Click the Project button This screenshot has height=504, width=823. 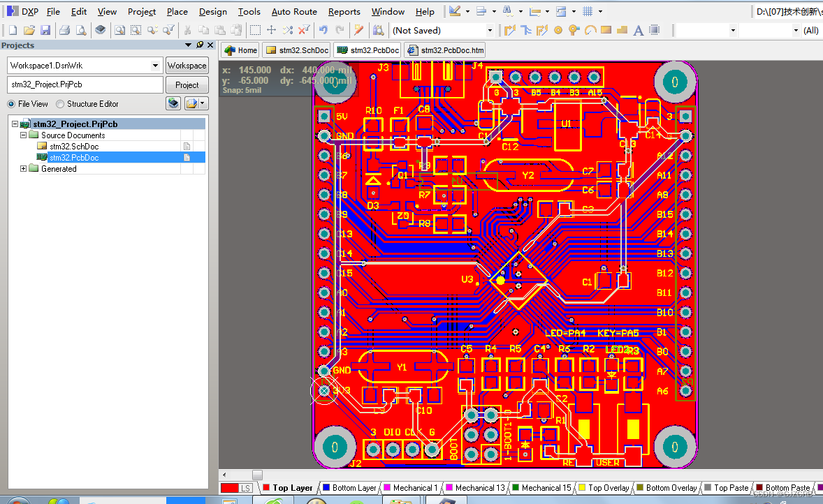pos(187,85)
